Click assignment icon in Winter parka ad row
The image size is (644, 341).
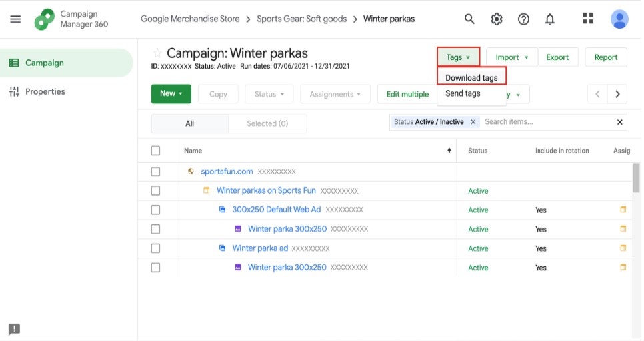[623, 248]
